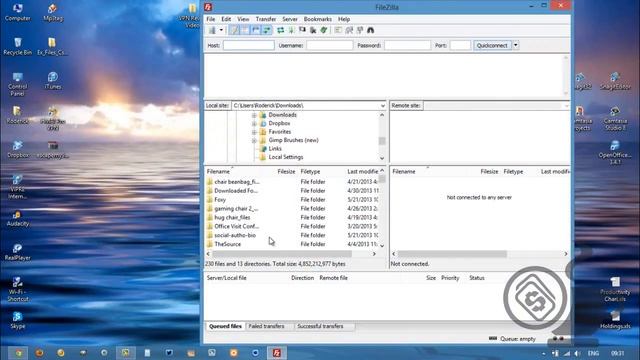Switch to the Failed transfers tab

pyautogui.click(x=266, y=327)
